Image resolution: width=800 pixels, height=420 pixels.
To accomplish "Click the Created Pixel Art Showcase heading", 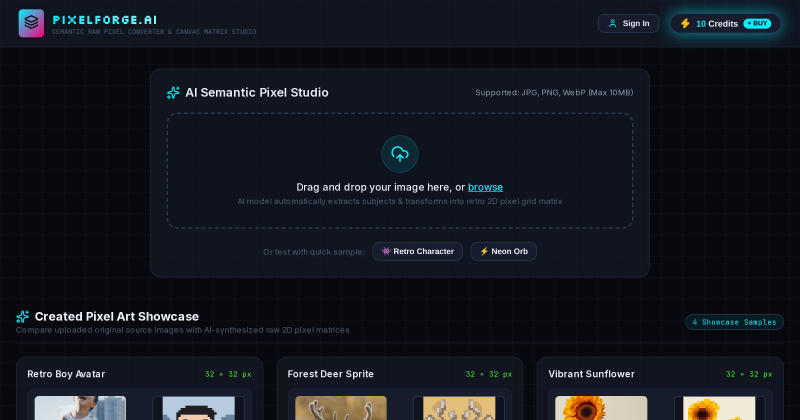I will [117, 316].
